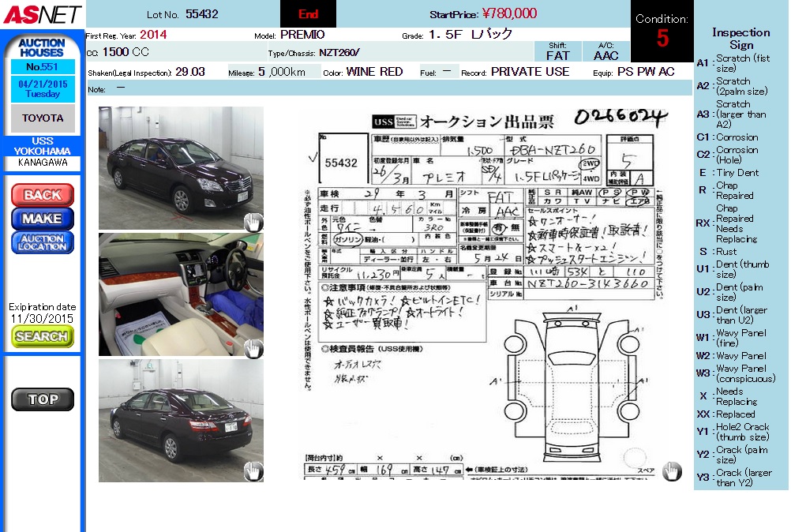Open the Auction Location button
The width and height of the screenshot is (791, 532).
[x=43, y=242]
